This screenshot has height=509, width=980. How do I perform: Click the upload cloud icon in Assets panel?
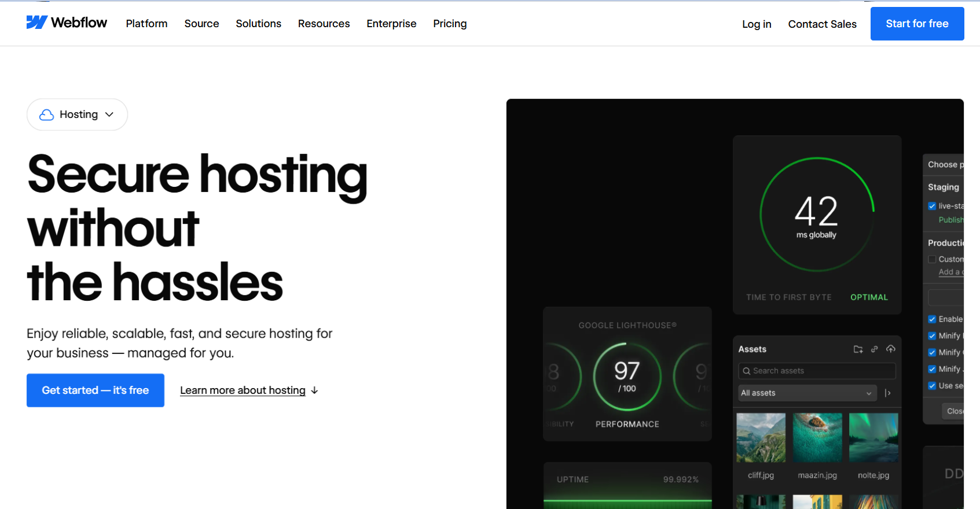891,349
